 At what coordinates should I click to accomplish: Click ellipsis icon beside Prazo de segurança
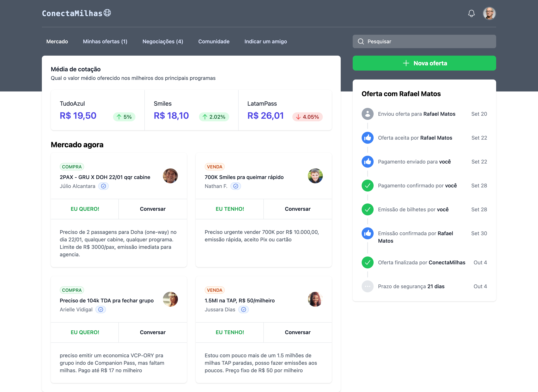pyautogui.click(x=367, y=286)
